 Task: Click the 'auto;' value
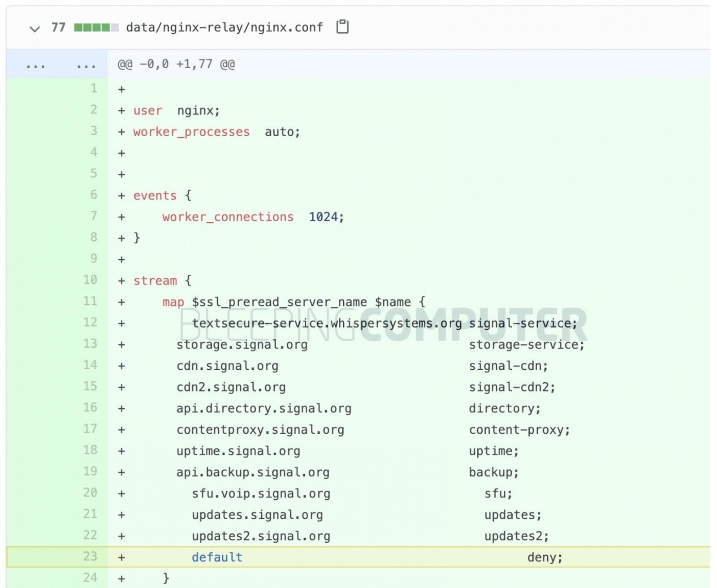[282, 132]
